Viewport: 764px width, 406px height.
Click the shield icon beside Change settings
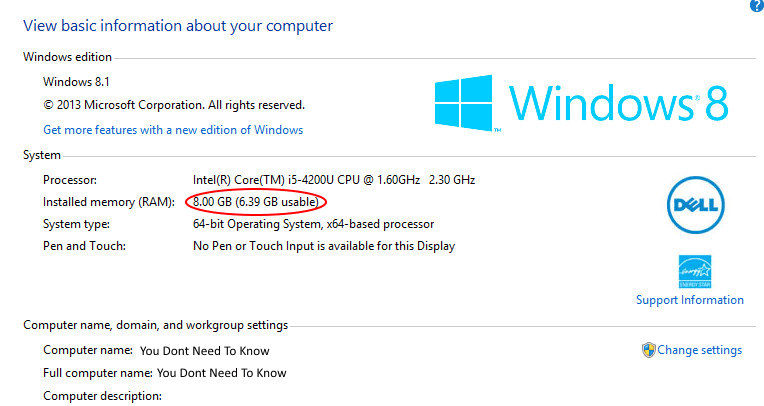649,350
